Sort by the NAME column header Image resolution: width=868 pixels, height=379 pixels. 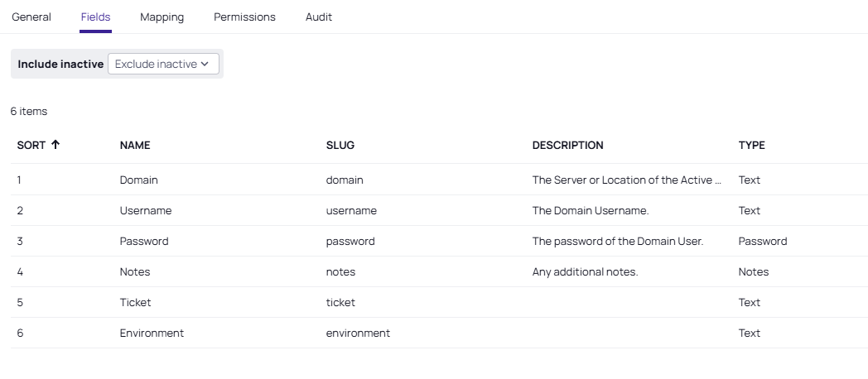click(x=135, y=145)
